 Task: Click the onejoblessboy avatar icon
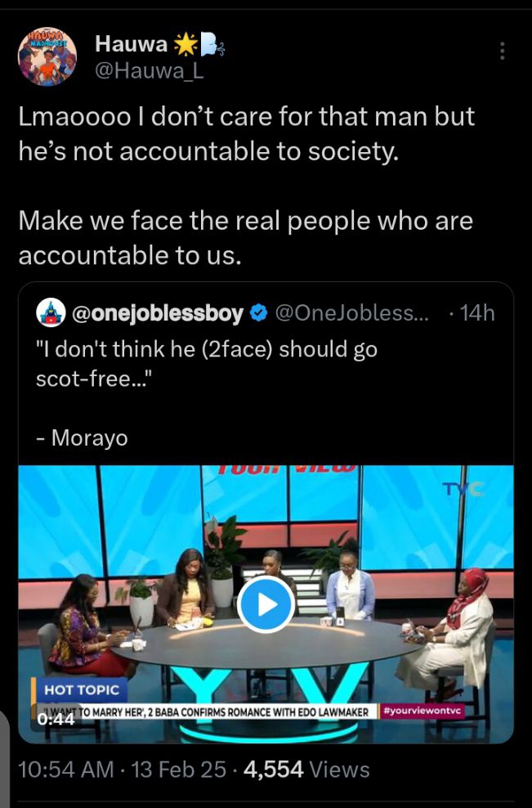(51, 312)
